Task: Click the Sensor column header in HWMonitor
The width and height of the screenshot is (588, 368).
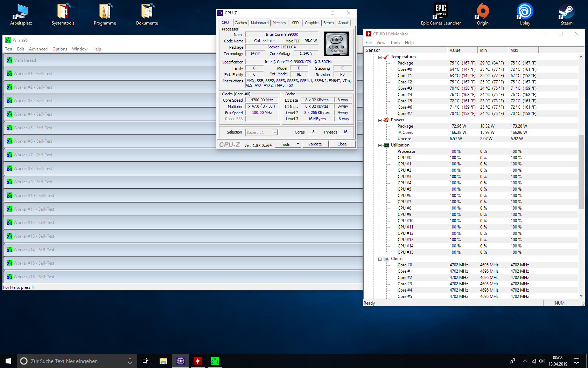Action: click(x=405, y=50)
